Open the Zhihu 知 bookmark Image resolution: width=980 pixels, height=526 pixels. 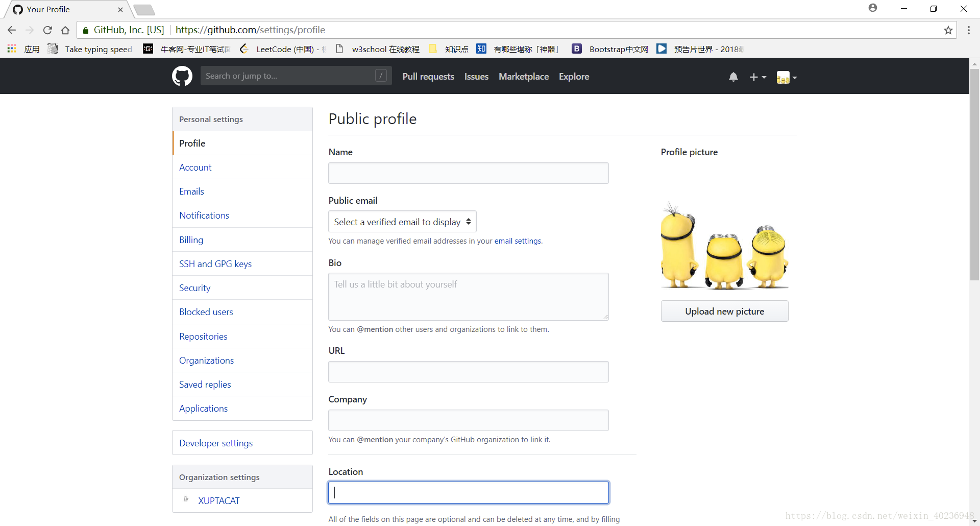coord(518,49)
